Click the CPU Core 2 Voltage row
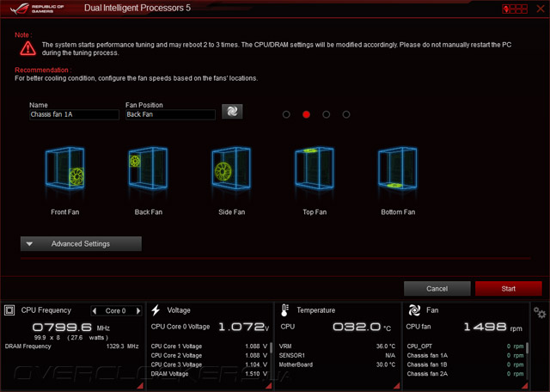Viewport: 550px width, 392px height. click(209, 355)
